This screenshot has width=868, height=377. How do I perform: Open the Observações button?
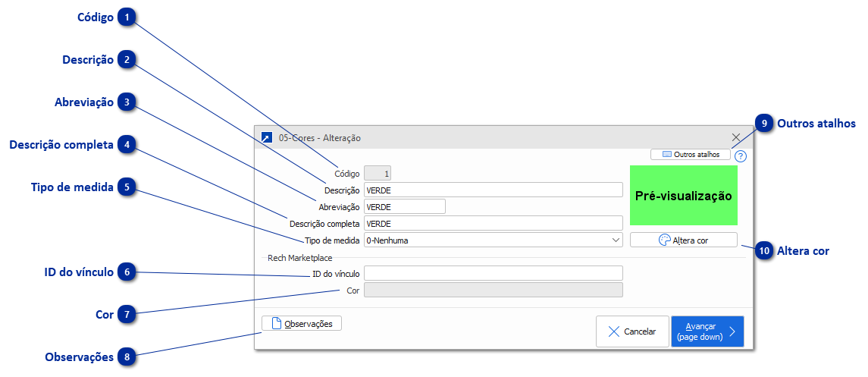(x=302, y=323)
